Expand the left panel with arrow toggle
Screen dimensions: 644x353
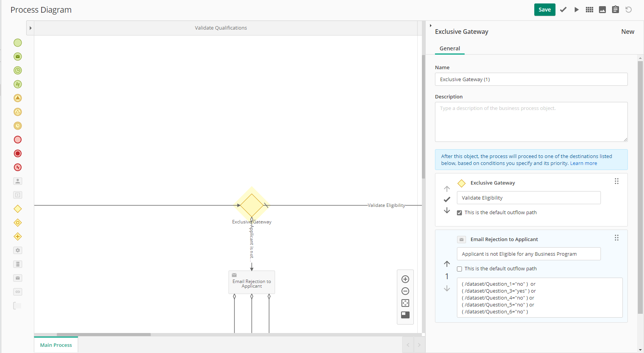[30, 28]
